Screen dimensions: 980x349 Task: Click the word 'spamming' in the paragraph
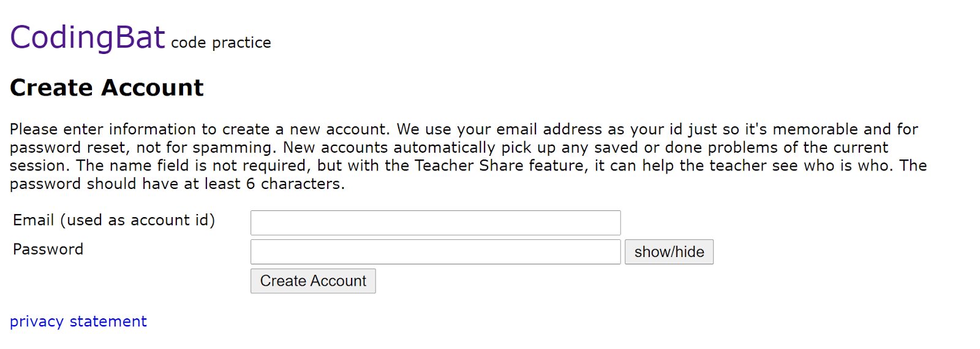click(232, 148)
